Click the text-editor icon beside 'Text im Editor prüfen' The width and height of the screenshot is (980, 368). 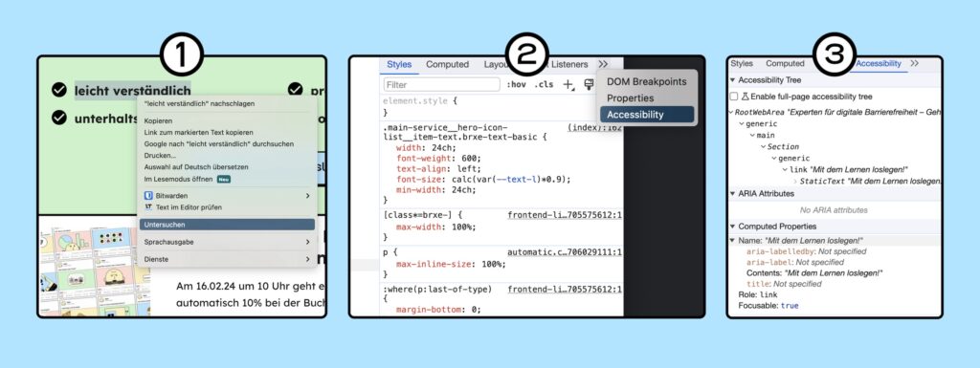click(x=148, y=206)
